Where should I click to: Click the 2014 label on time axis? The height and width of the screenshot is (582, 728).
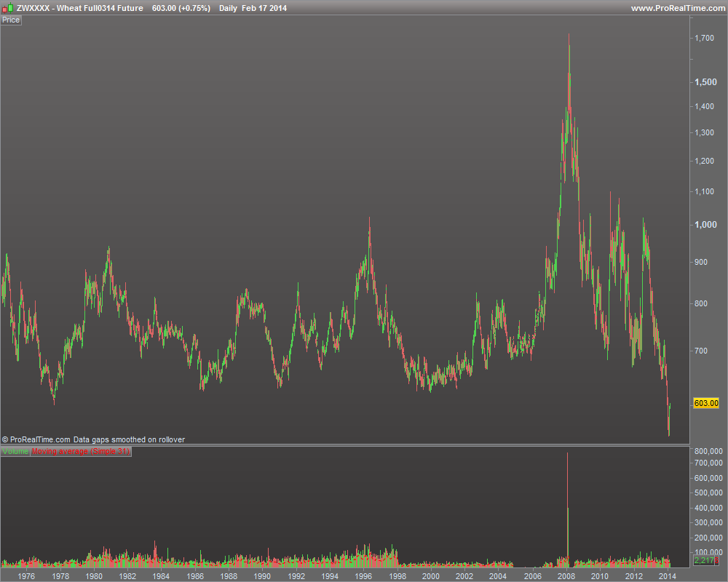pyautogui.click(x=668, y=575)
